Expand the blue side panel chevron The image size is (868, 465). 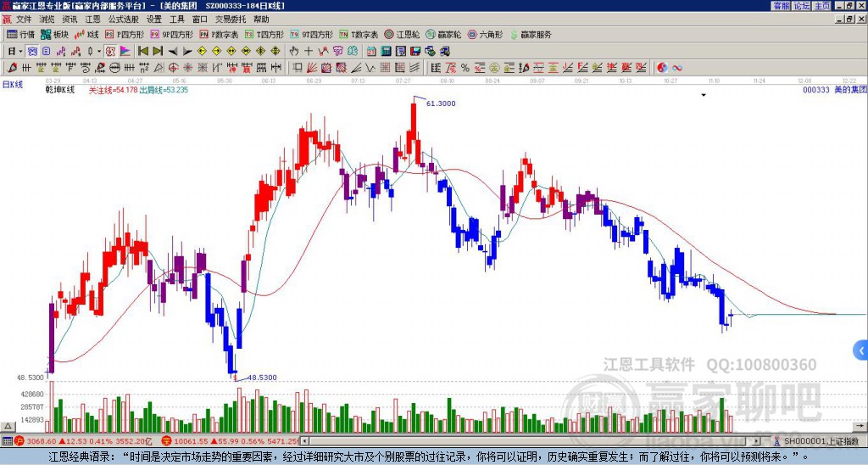pyautogui.click(x=861, y=350)
